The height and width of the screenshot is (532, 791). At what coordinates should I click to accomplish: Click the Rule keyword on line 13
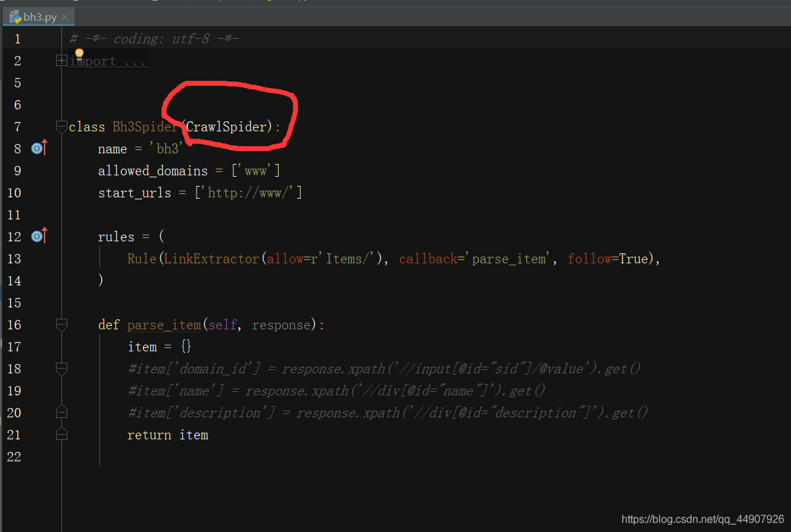(x=142, y=259)
